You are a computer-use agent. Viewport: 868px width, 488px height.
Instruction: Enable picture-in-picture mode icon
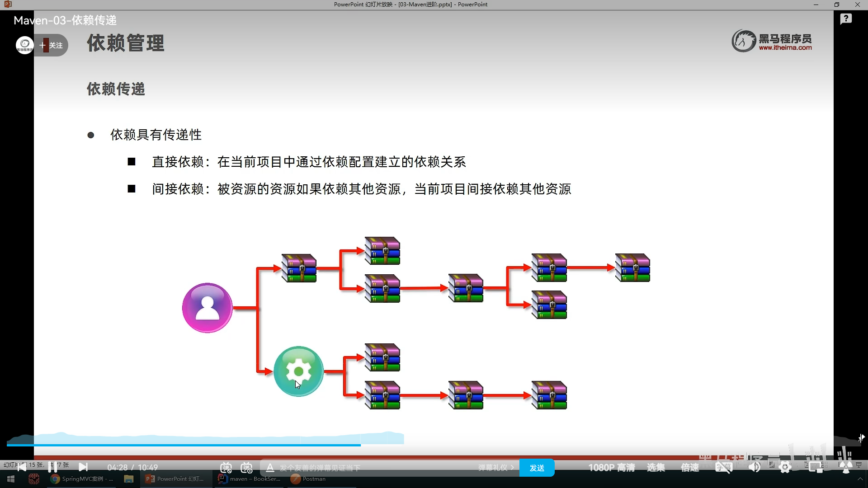click(x=816, y=468)
